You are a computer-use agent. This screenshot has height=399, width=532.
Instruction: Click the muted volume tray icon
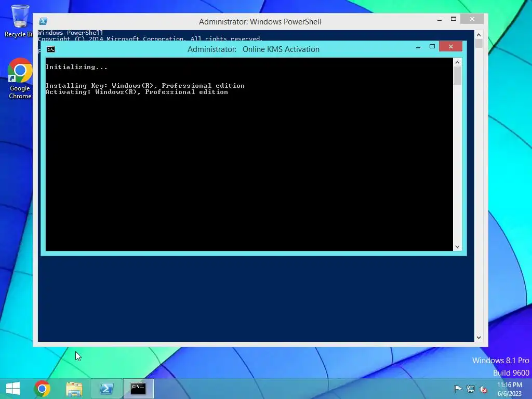(483, 389)
